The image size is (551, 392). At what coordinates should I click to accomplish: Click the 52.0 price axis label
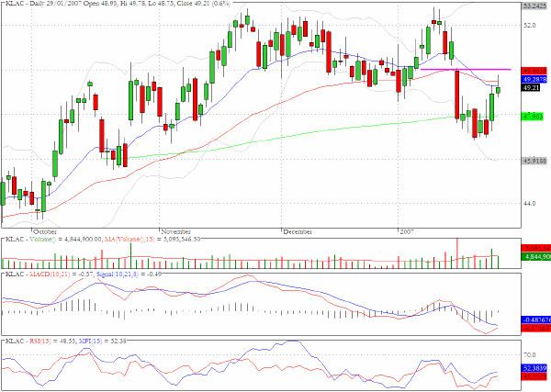point(530,26)
